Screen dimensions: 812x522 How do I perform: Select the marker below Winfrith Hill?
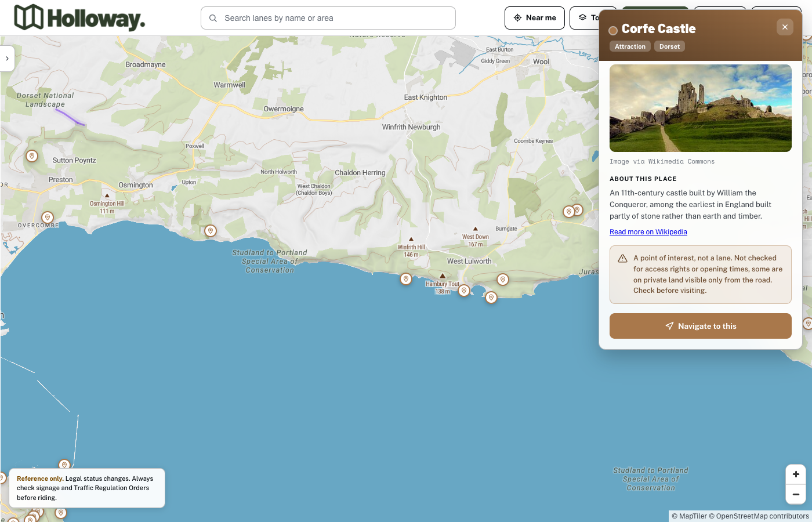pyautogui.click(x=406, y=279)
